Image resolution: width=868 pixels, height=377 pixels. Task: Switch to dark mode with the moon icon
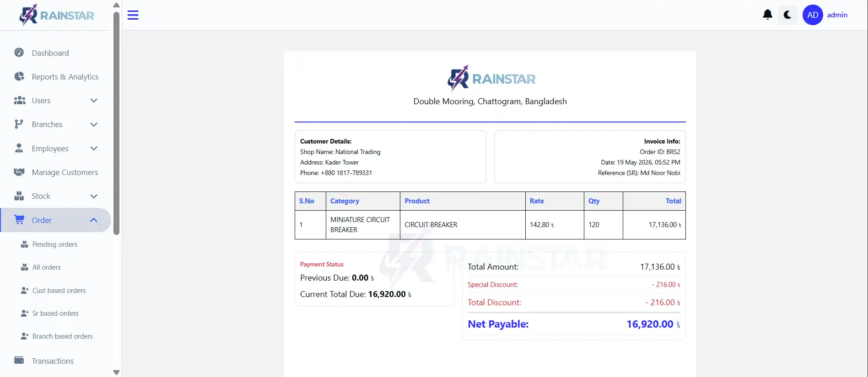click(787, 15)
